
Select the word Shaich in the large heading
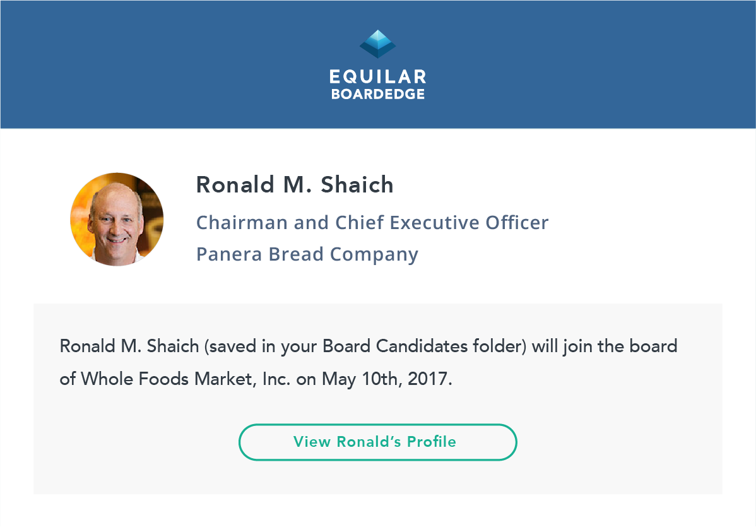[357, 185]
